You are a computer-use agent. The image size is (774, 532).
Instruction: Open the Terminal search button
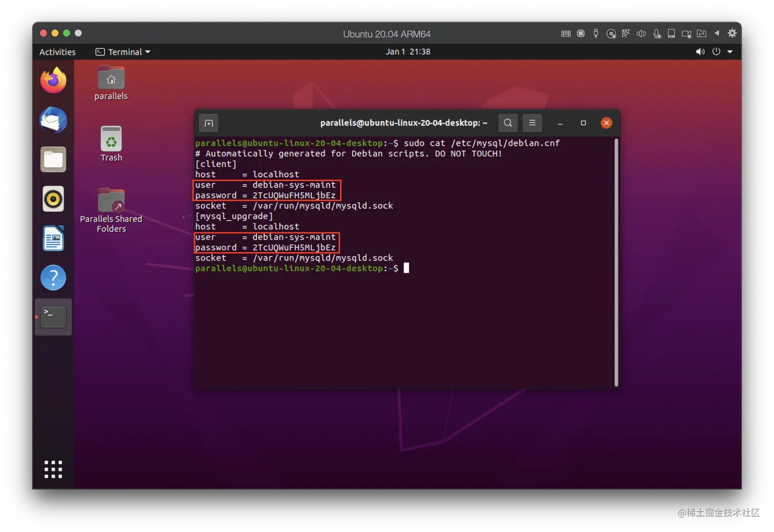pyautogui.click(x=508, y=123)
